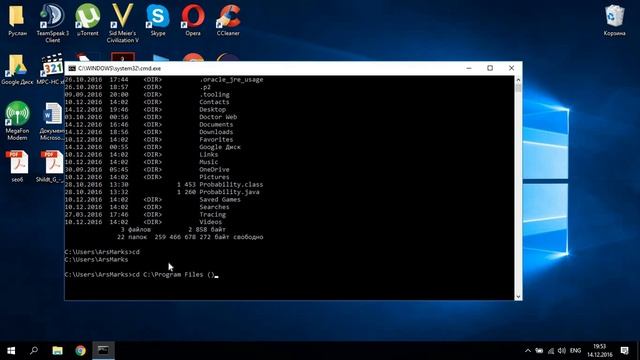This screenshot has width=640, height=360.
Task: Click the .tooling directory entry
Action: click(x=215, y=94)
